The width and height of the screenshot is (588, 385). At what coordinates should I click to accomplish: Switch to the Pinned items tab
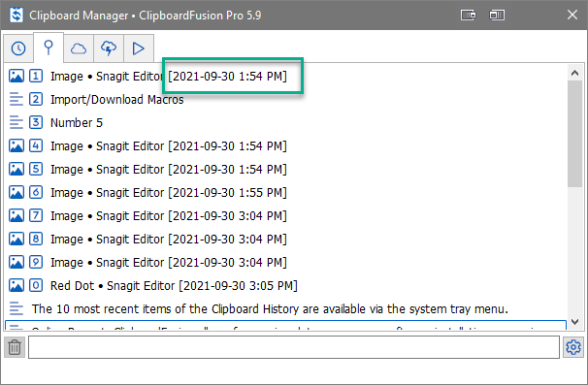[49, 48]
